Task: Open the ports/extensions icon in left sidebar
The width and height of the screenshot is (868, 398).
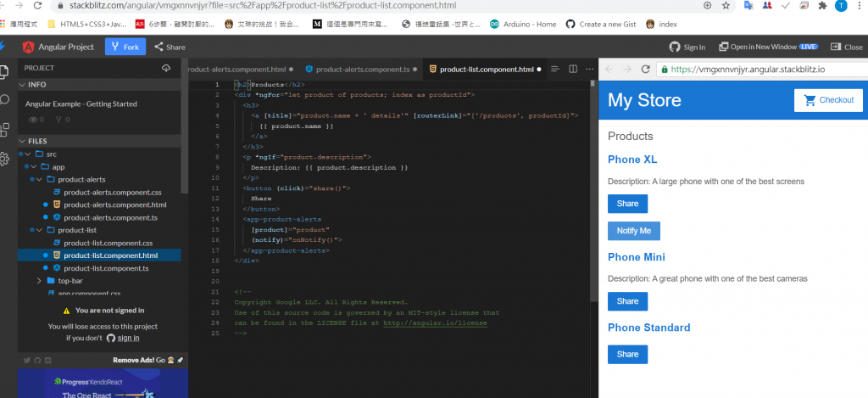Action: 4,130
